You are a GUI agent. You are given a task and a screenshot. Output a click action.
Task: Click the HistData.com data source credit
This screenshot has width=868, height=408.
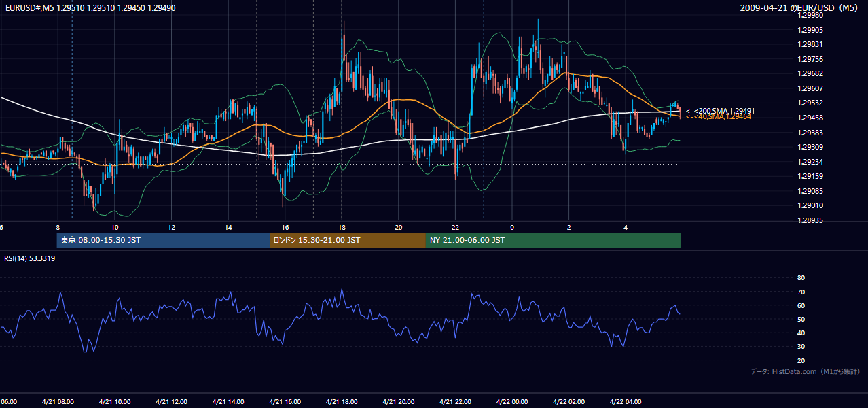pos(805,371)
